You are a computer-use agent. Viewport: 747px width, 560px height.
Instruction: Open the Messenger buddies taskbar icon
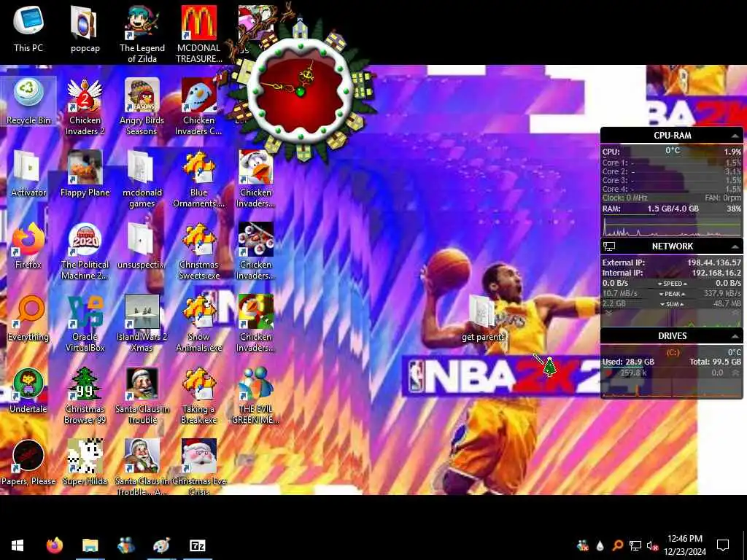125,545
